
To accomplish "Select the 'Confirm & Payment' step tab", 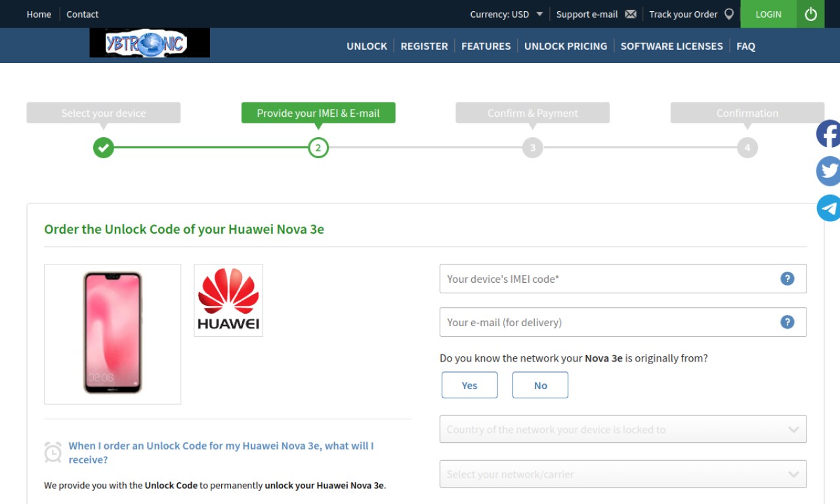I will 533,113.
